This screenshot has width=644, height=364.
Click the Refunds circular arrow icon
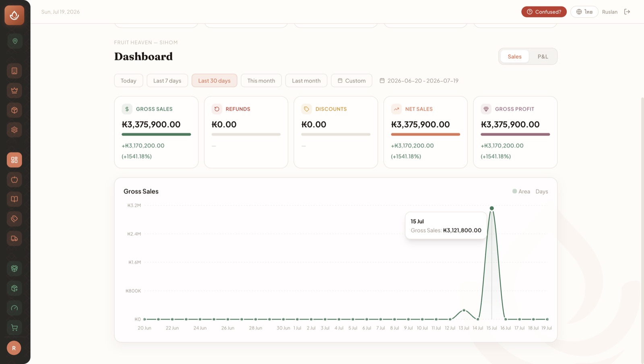pos(217,109)
